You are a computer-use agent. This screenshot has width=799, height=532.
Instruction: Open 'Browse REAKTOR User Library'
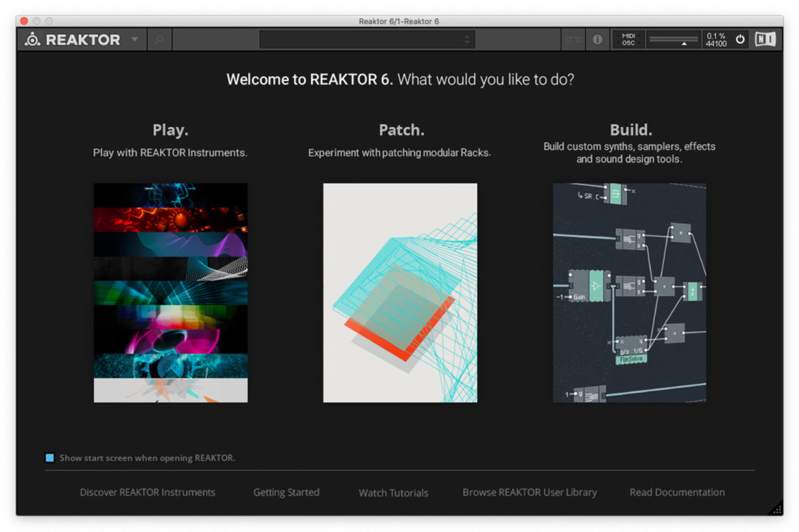(529, 492)
